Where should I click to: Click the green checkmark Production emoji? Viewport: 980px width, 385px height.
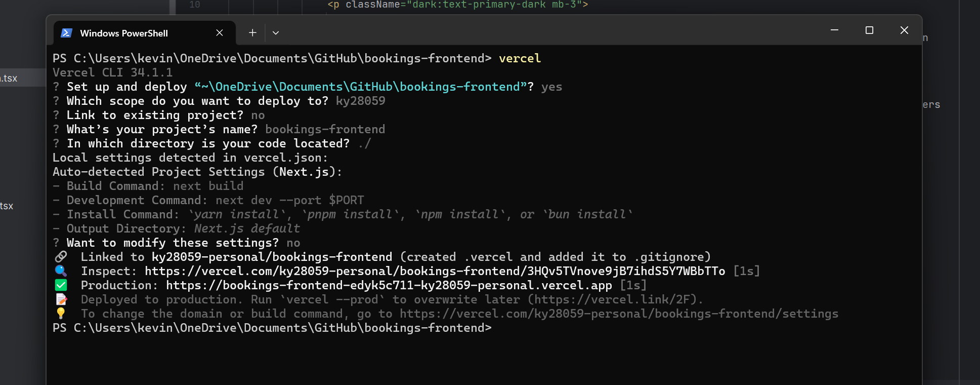pyautogui.click(x=61, y=285)
